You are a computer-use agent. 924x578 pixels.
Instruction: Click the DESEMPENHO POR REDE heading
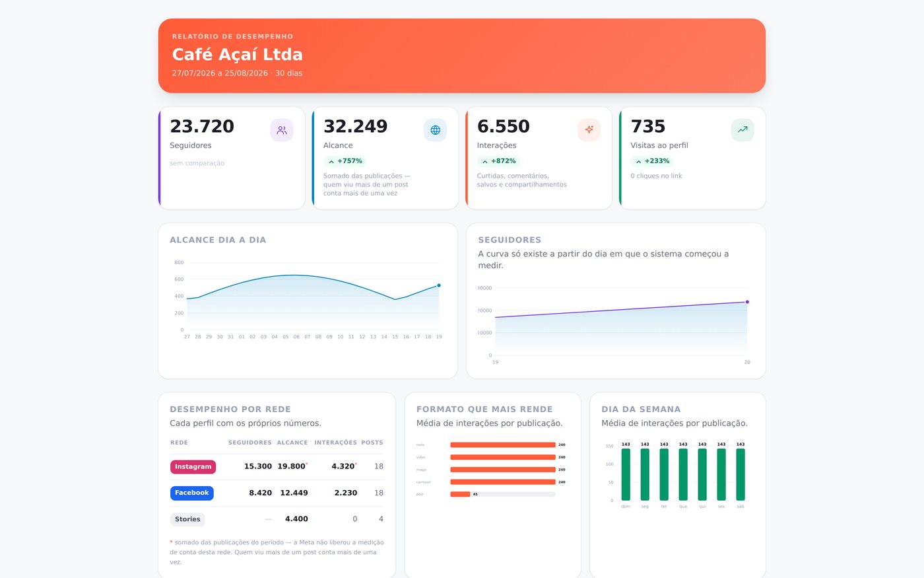point(230,410)
